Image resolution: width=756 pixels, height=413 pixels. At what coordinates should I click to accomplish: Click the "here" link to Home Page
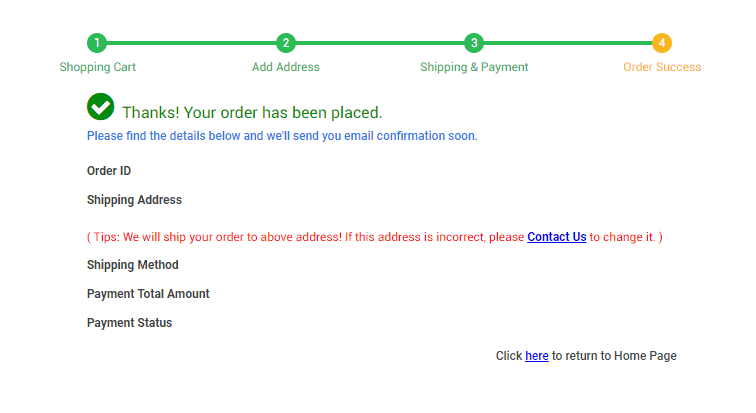536,356
